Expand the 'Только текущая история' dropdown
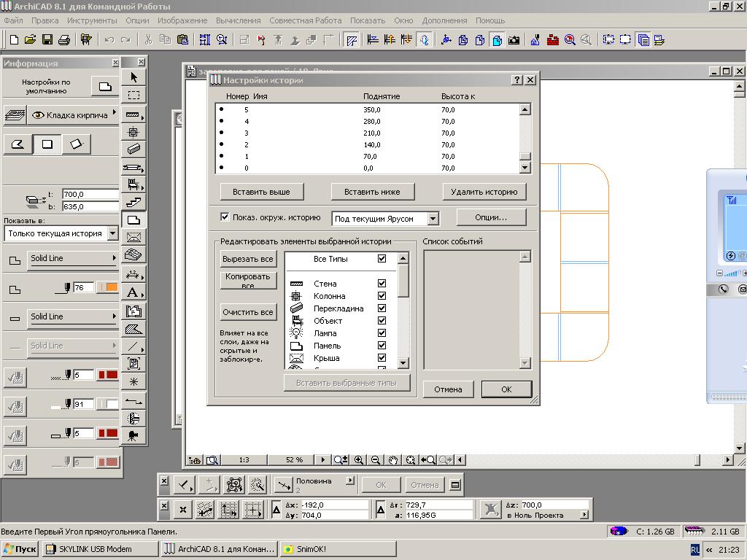Screen dimensions: 747x560 click(x=112, y=234)
